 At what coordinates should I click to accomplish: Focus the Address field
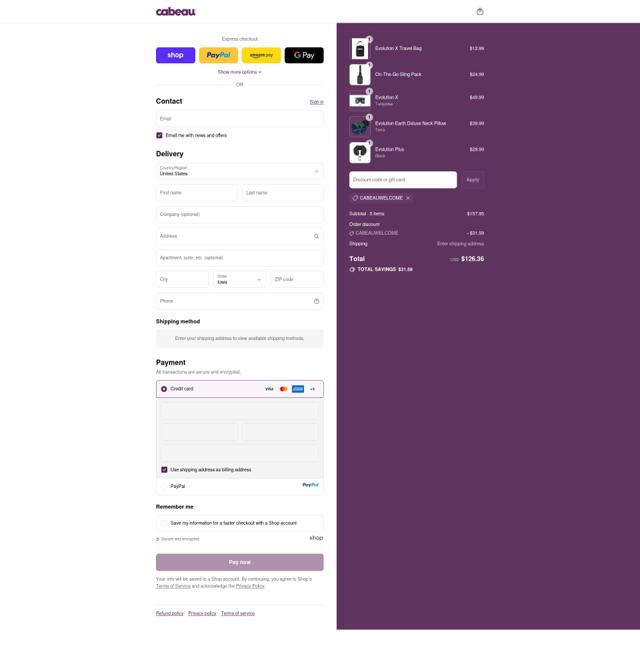[x=240, y=236]
